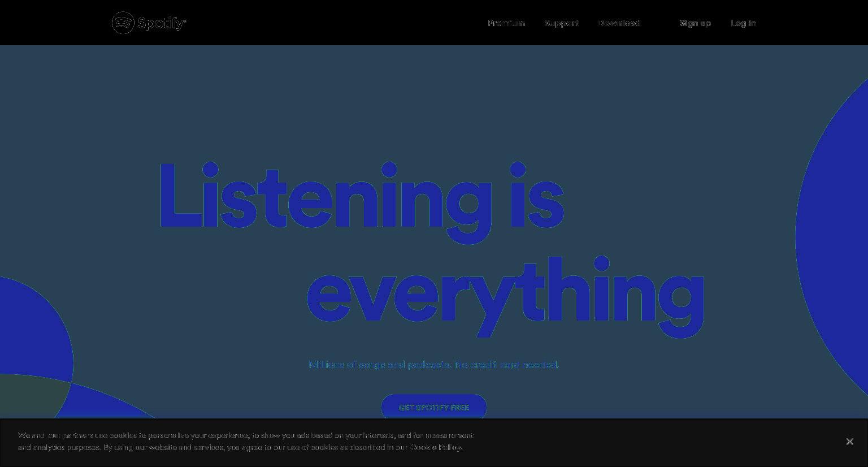Dismiss the cookie banner with the X
The image size is (868, 467).
pyautogui.click(x=849, y=442)
